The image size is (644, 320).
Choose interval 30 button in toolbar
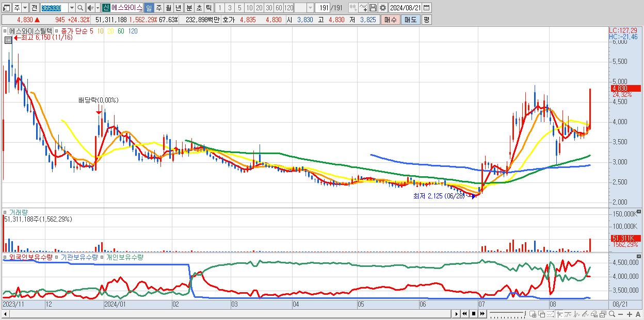[x=269, y=8]
